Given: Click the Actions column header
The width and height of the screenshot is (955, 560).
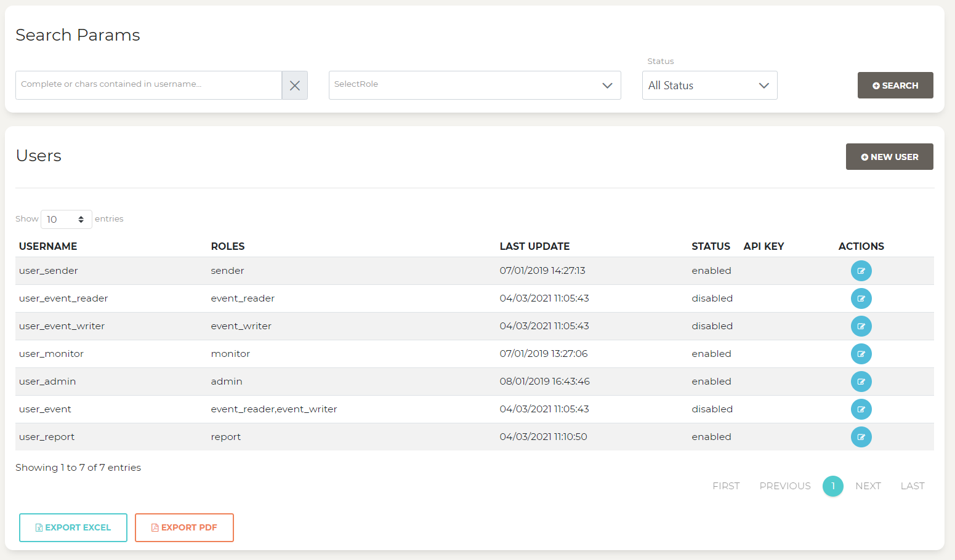Looking at the screenshot, I should point(861,246).
